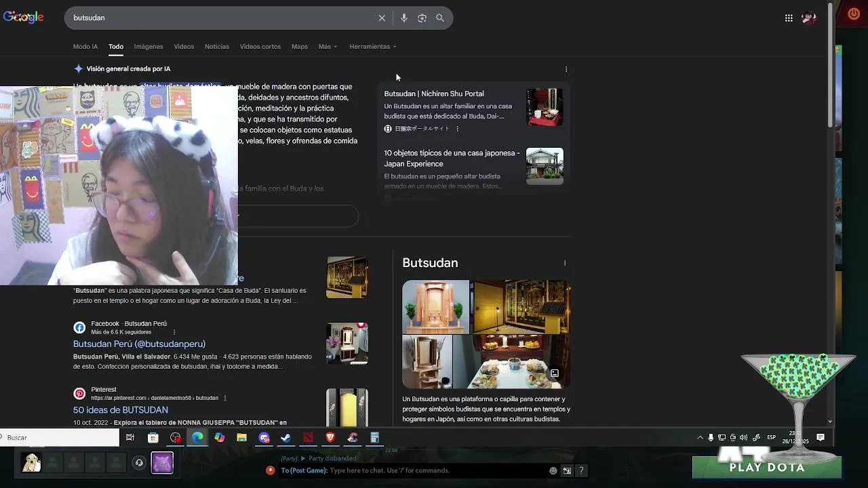Screen dimensions: 868x488
Task: Change ESP keyboard language
Action: click(x=771, y=438)
